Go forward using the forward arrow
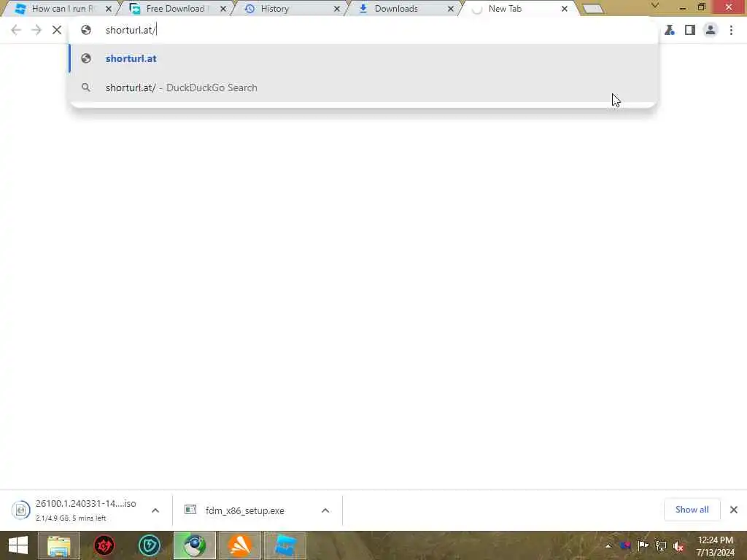Image resolution: width=747 pixels, height=560 pixels. pos(36,30)
